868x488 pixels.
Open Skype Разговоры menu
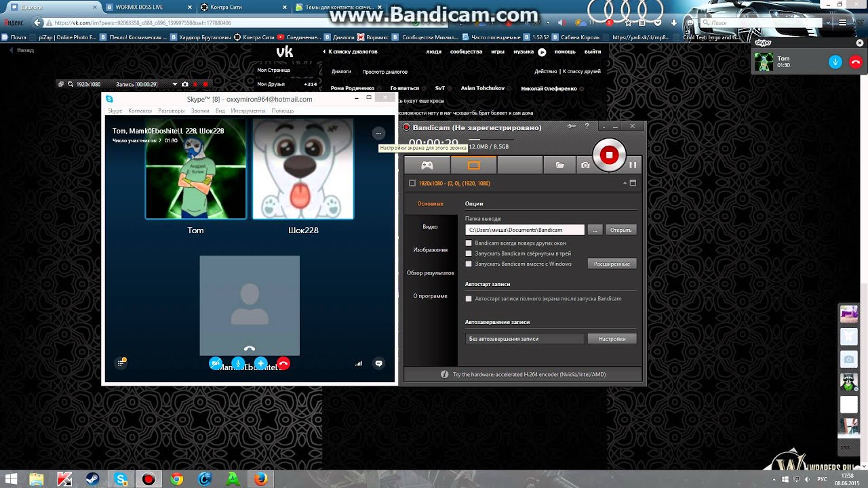tap(172, 110)
